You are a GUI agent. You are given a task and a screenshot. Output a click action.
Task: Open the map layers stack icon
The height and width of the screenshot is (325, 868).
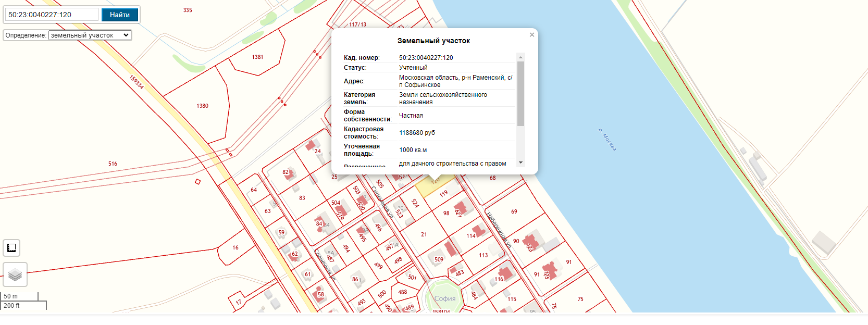tap(15, 274)
